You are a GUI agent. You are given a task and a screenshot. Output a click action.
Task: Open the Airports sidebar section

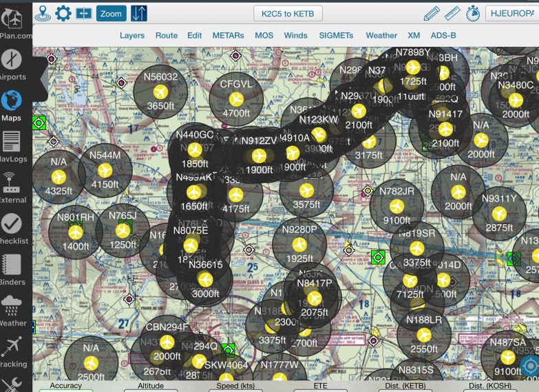[12, 64]
